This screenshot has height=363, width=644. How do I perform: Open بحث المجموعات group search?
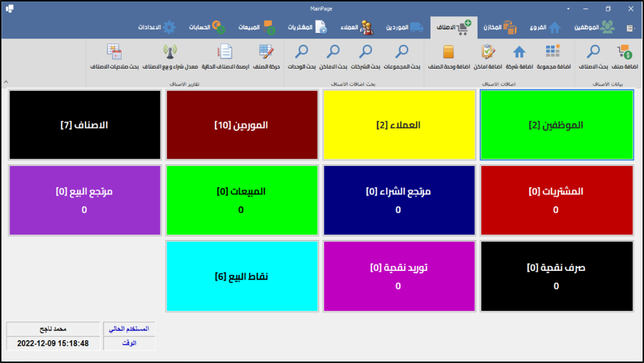pyautogui.click(x=402, y=52)
